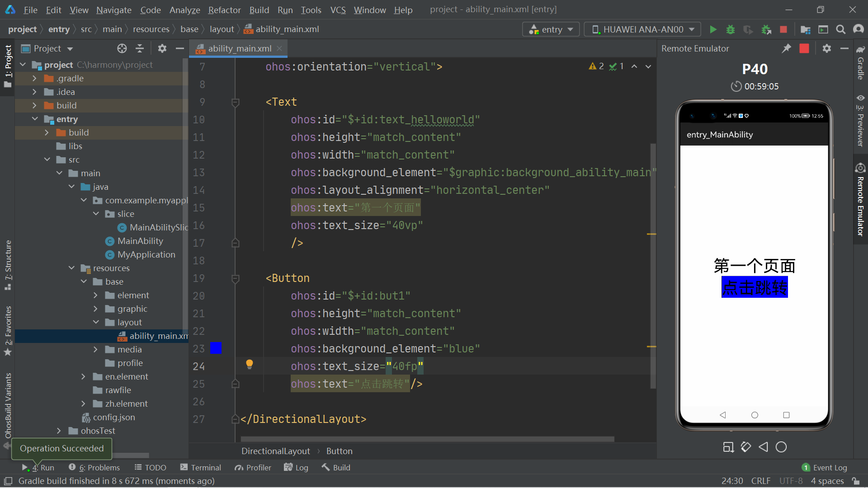Click the lightbulb quick-fix icon

(x=249, y=364)
